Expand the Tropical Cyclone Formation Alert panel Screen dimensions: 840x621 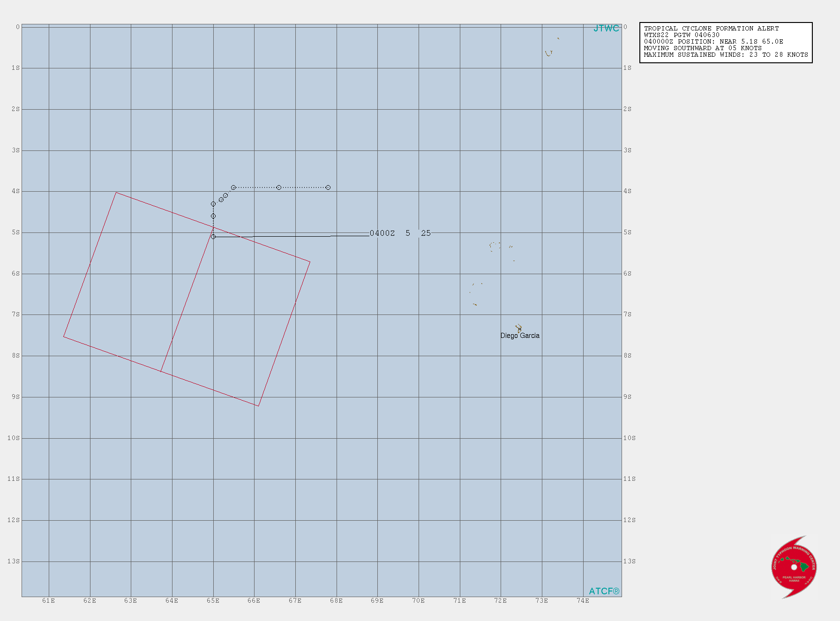point(711,28)
